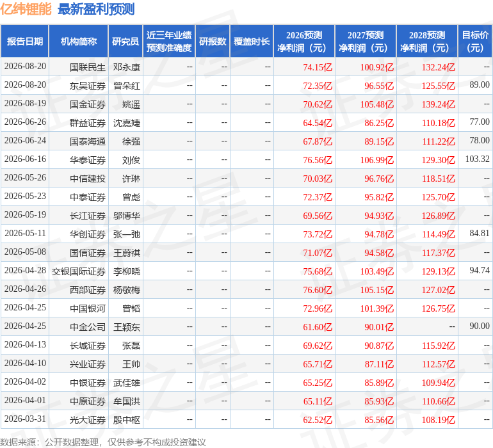
Task: Click the 覆盖时长 column header
Action: [252, 41]
